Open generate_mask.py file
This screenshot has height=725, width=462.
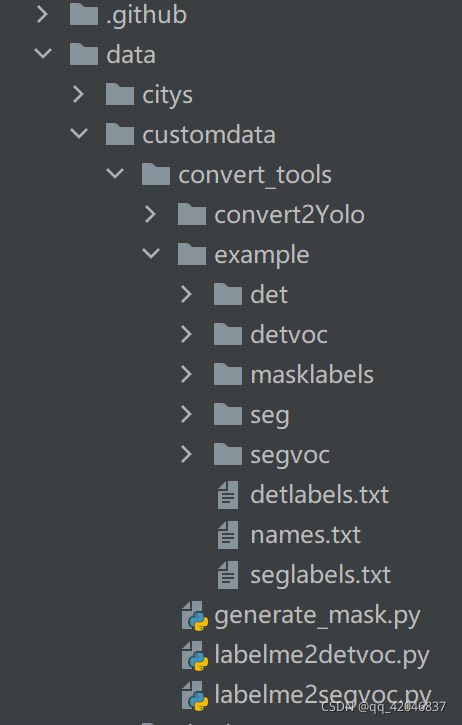click(317, 616)
